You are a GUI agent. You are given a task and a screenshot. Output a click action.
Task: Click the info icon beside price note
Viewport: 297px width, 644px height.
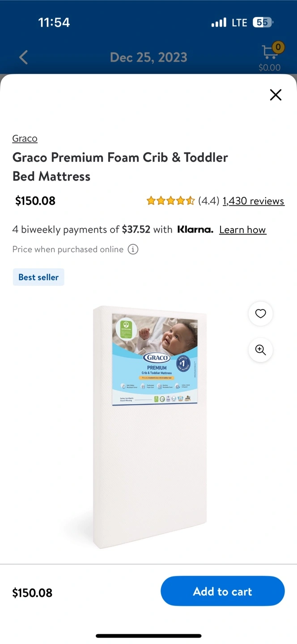click(x=133, y=250)
